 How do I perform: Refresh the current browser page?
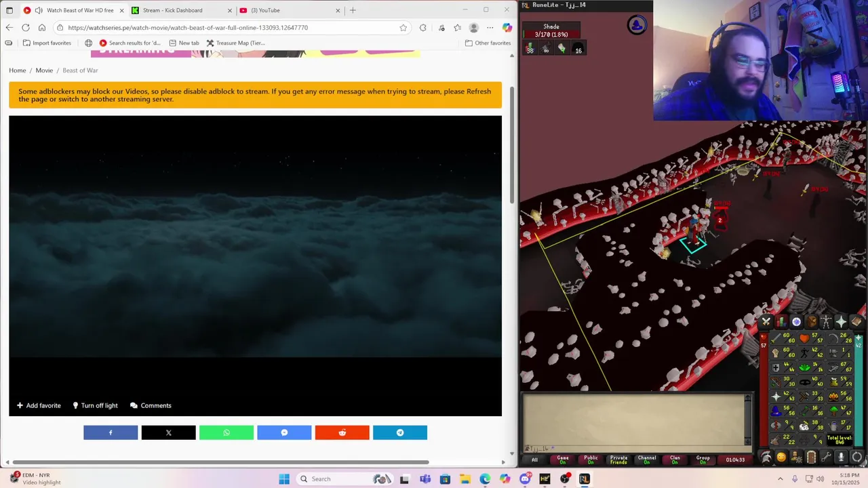pos(26,28)
